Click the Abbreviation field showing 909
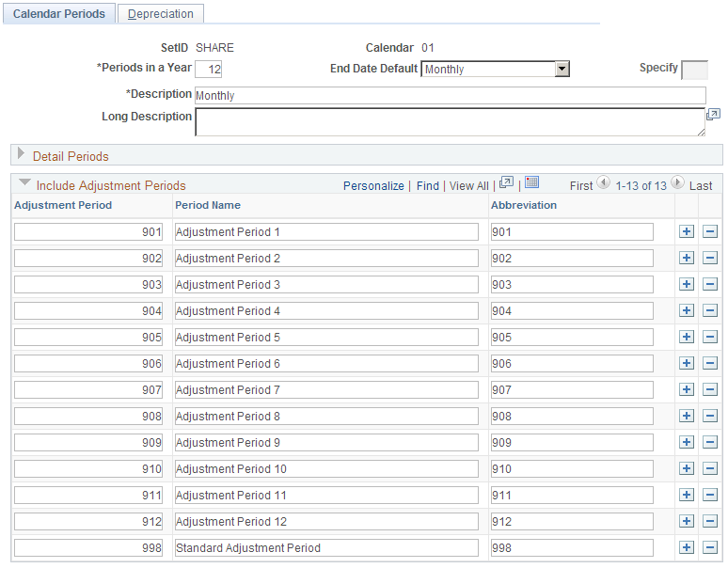This screenshot has width=728, height=568. pyautogui.click(x=572, y=442)
